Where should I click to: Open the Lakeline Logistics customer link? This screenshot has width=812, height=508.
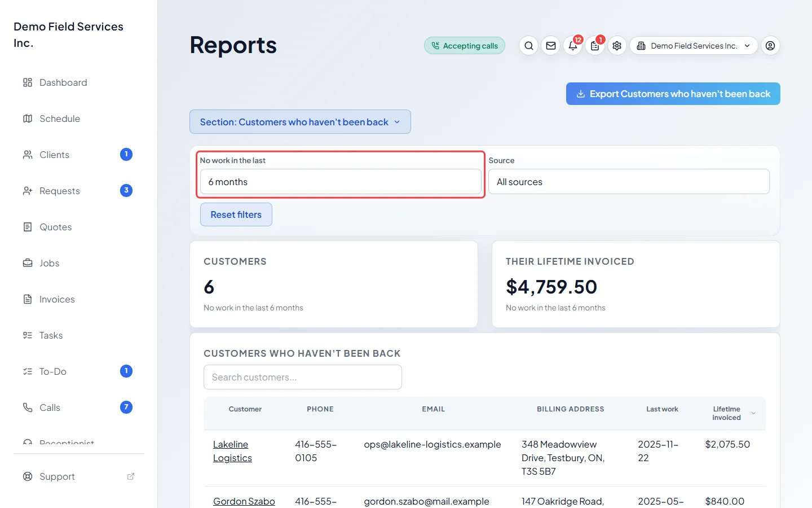tap(232, 451)
